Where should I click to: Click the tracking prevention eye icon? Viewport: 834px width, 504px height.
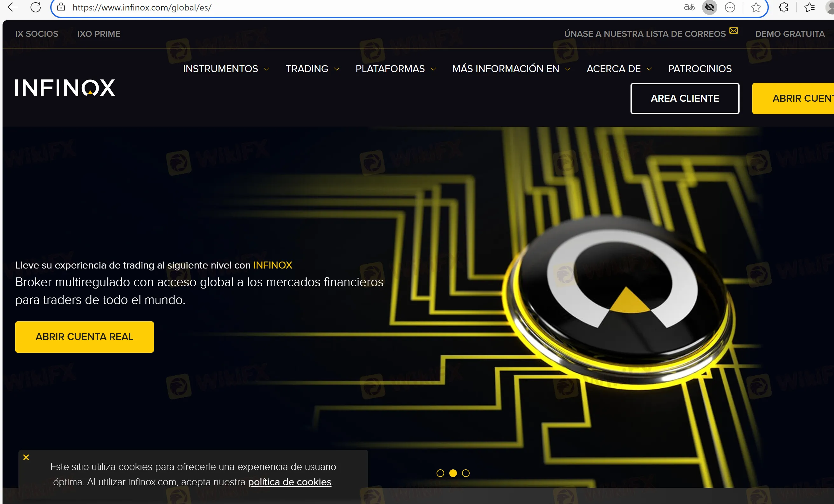(709, 7)
